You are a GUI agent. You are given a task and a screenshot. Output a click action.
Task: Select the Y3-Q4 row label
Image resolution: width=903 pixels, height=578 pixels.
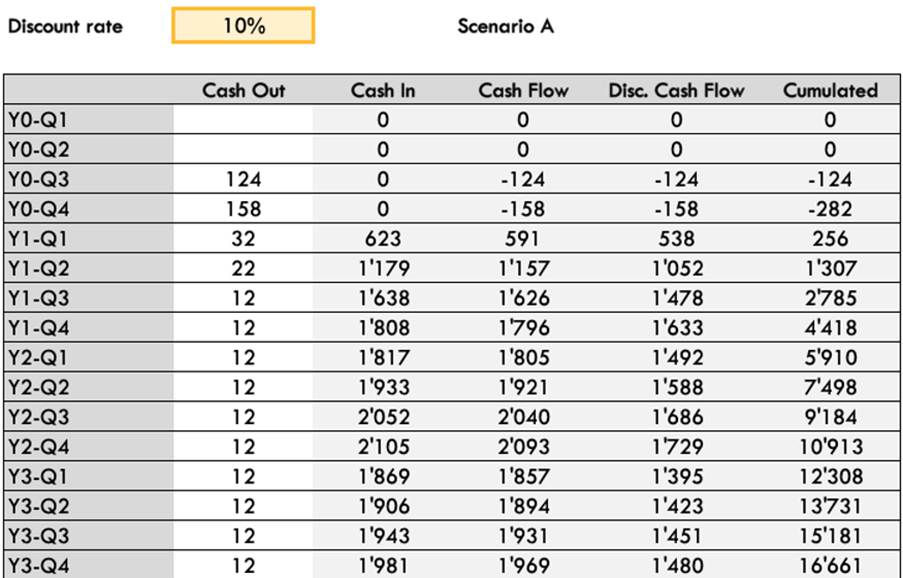coord(37,566)
